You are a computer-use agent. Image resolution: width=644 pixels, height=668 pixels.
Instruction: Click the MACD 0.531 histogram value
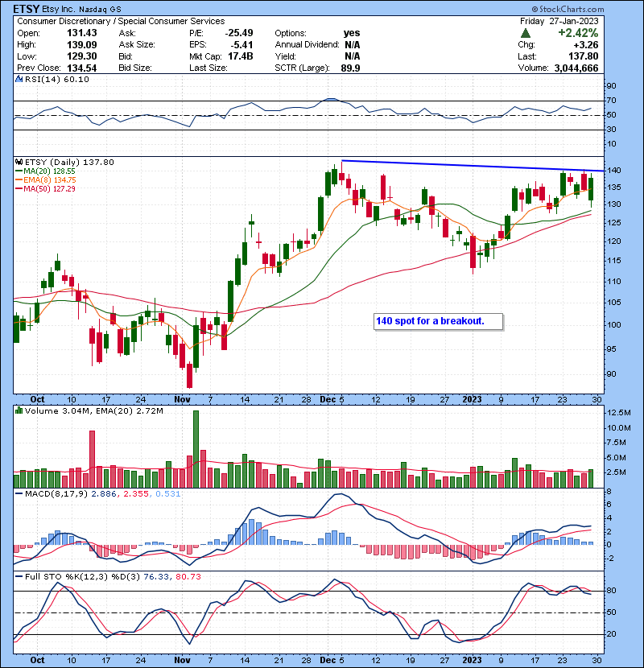pos(168,494)
